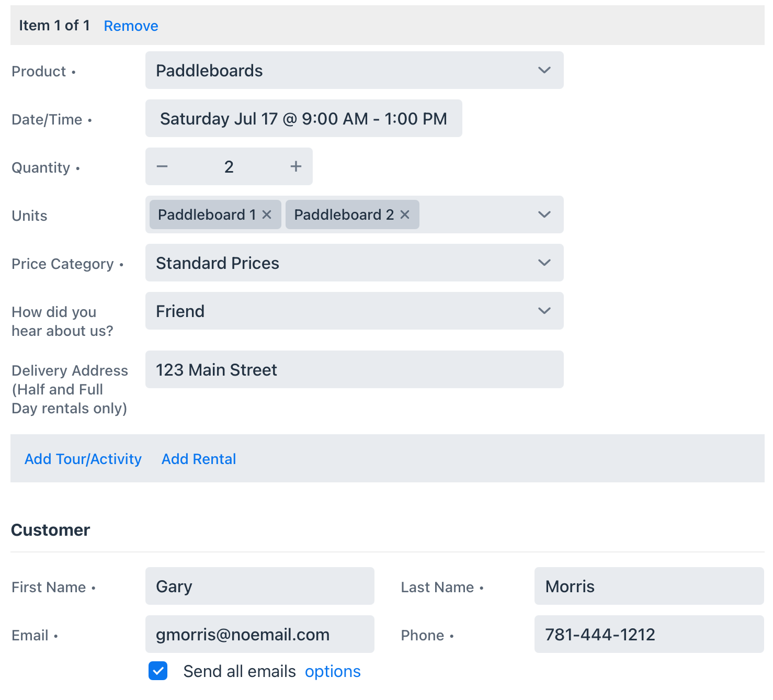Open the 'How did you hear' dropdown
Image resolution: width=773 pixels, height=700 pixels.
(x=355, y=311)
